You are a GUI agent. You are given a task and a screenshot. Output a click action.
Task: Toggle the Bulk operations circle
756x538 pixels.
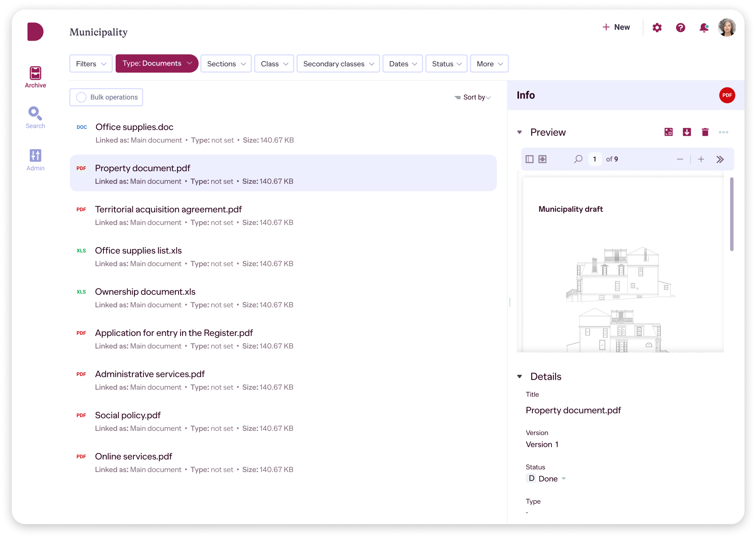(81, 97)
